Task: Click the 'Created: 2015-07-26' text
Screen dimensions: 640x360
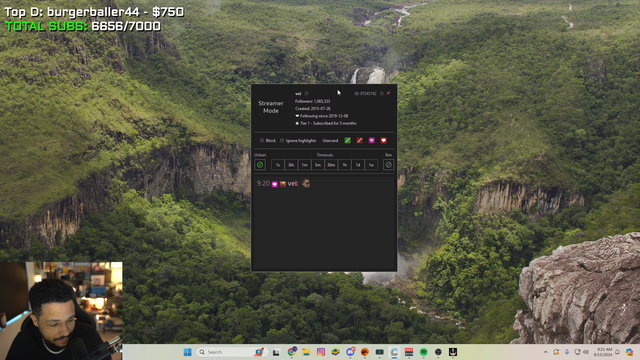Action: pyautogui.click(x=313, y=109)
